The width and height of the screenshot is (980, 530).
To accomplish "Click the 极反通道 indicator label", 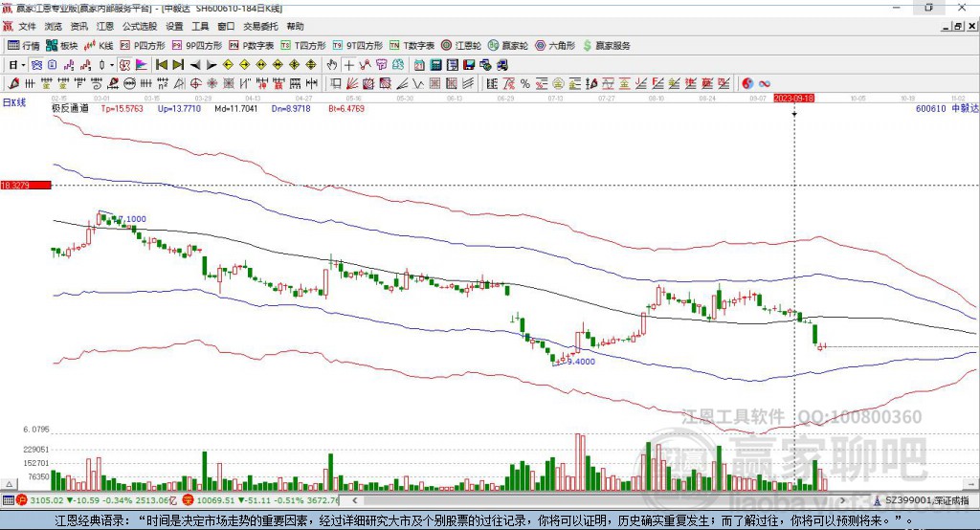I will pyautogui.click(x=70, y=108).
